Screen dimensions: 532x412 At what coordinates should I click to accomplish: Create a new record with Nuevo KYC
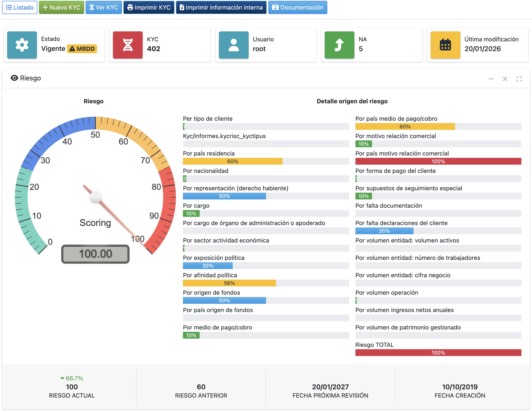tap(61, 7)
